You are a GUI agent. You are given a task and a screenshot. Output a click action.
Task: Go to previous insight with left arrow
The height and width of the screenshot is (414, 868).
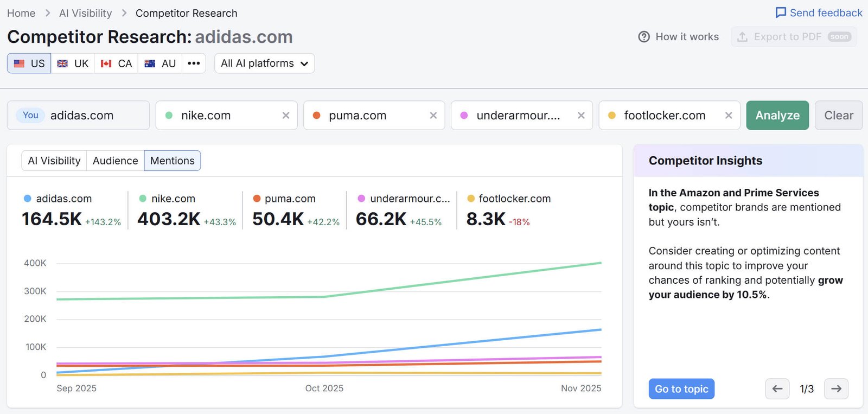pyautogui.click(x=777, y=388)
